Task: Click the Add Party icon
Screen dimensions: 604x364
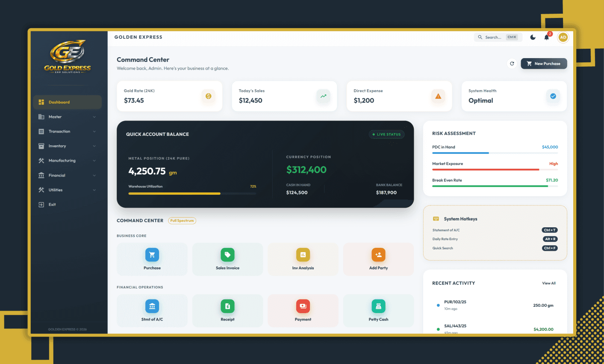Action: (378, 255)
